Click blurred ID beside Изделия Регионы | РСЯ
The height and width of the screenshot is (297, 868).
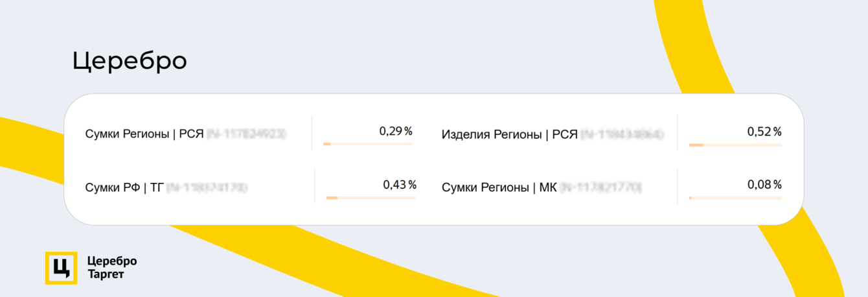(622, 135)
